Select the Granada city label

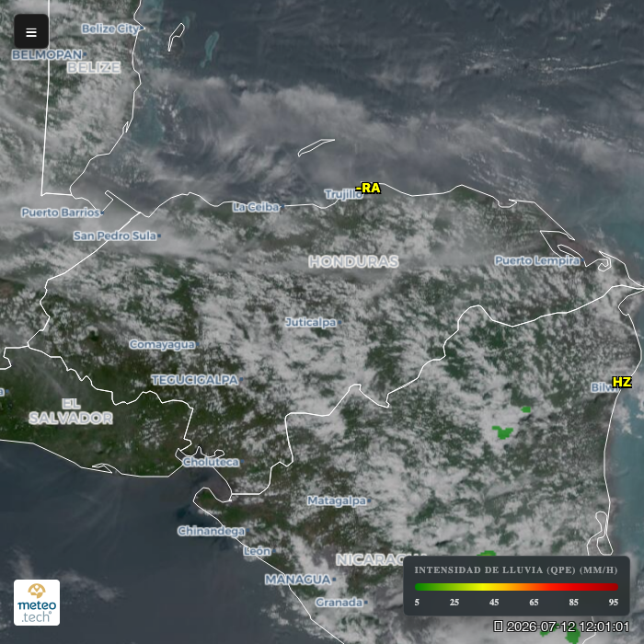[339, 603]
